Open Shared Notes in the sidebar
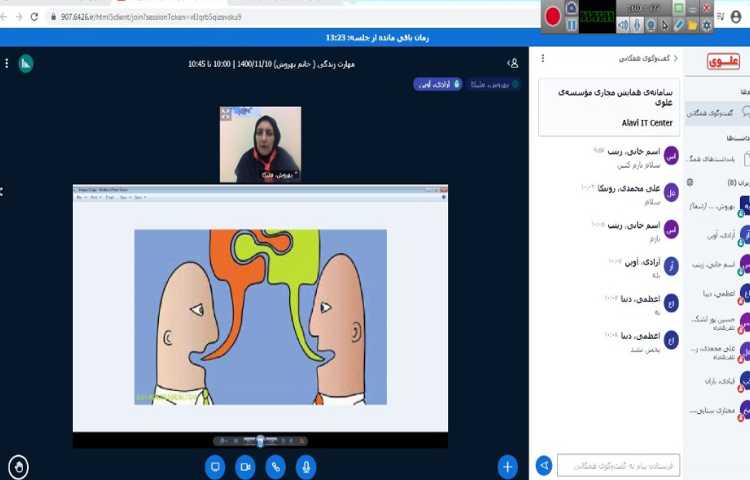 tap(718, 159)
